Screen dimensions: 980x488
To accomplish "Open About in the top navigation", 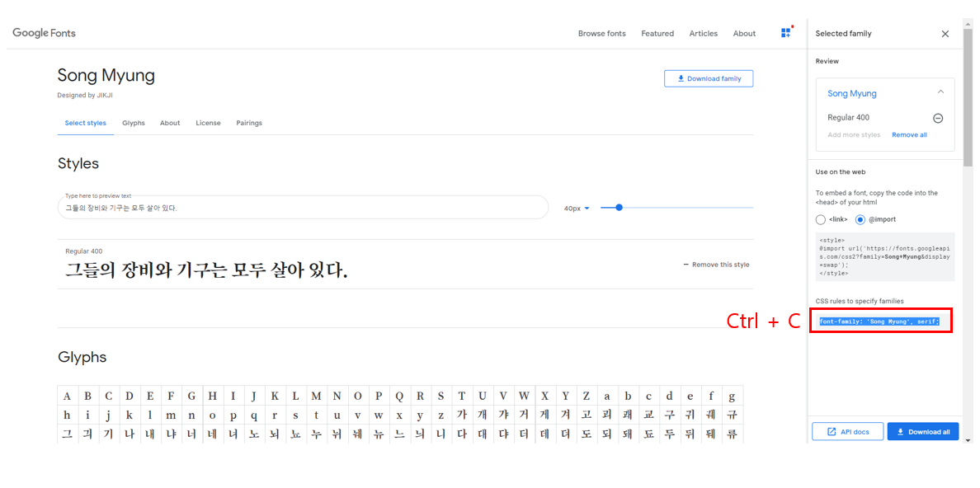I will pyautogui.click(x=744, y=34).
